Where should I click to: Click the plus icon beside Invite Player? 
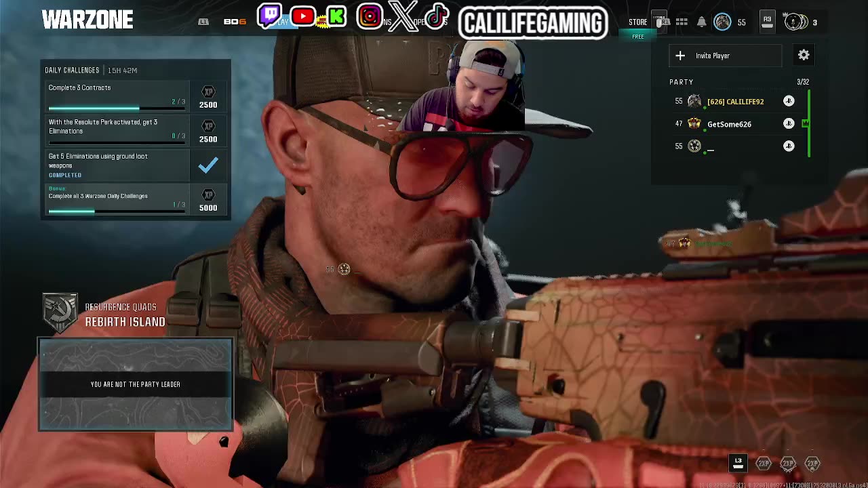680,56
